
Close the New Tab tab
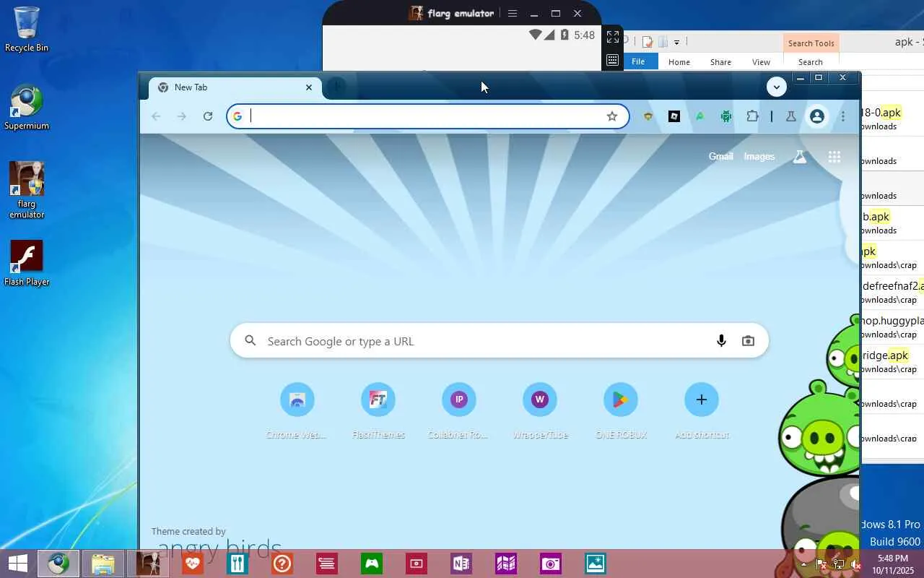coord(309,87)
